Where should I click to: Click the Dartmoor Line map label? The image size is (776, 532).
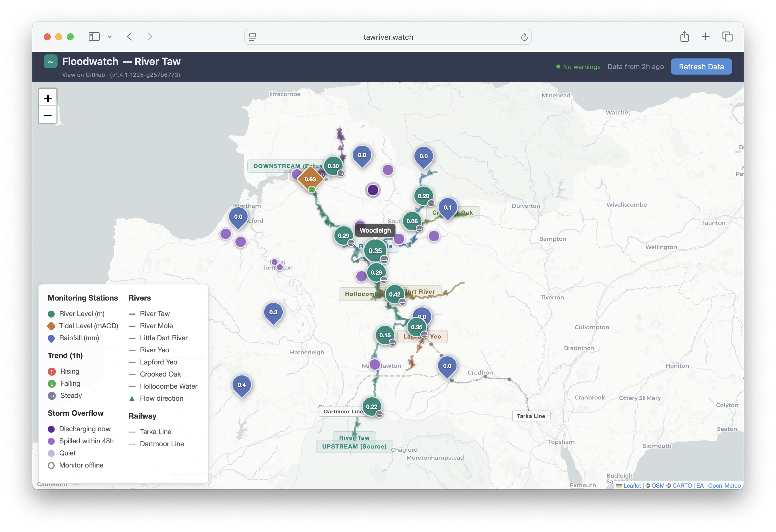[343, 411]
